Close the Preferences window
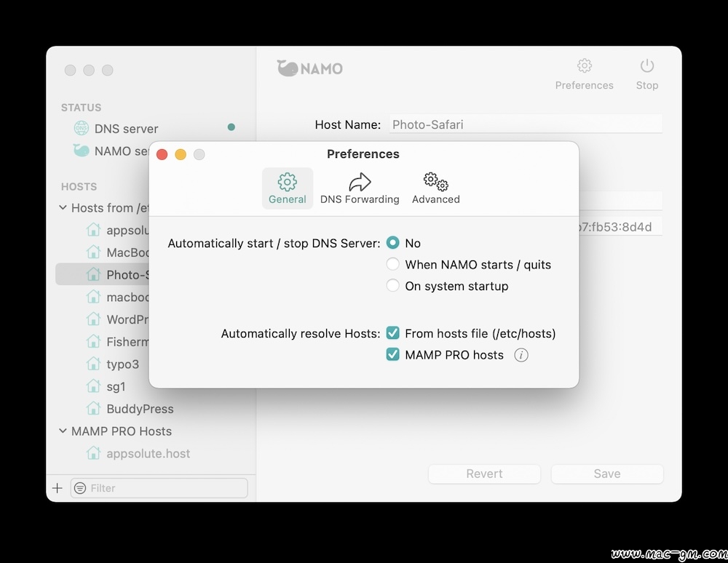 tap(162, 154)
